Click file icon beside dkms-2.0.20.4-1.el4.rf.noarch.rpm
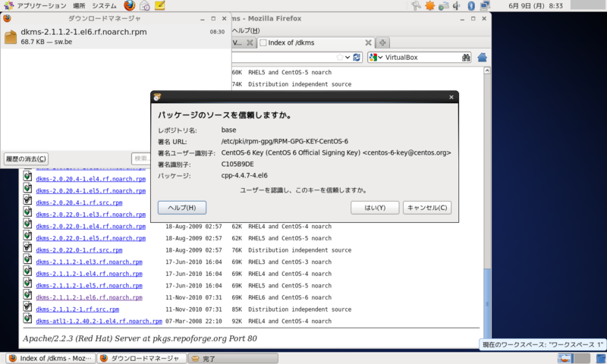This screenshot has width=607, height=364. point(27,176)
